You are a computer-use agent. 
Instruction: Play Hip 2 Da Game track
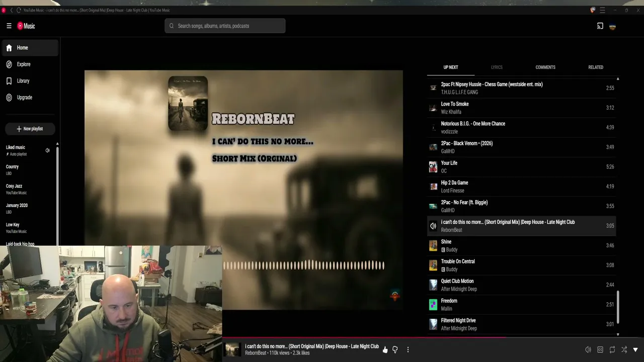tap(521, 187)
